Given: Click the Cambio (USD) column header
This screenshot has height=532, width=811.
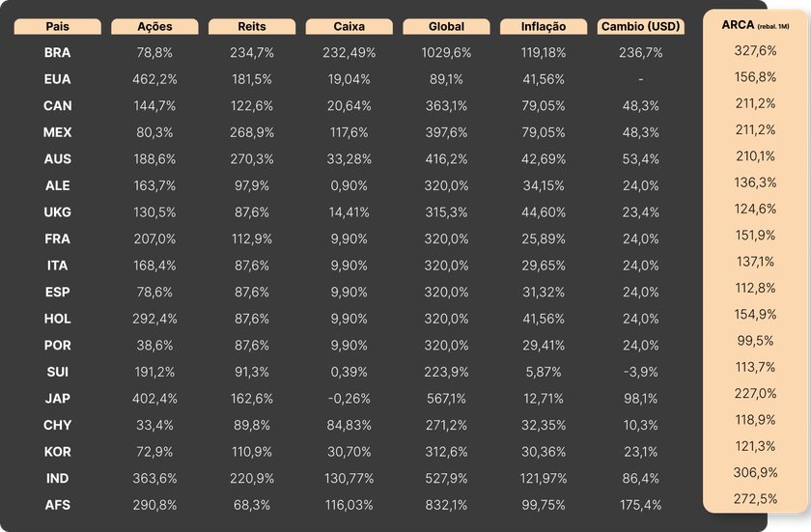Looking at the screenshot, I should (641, 27).
